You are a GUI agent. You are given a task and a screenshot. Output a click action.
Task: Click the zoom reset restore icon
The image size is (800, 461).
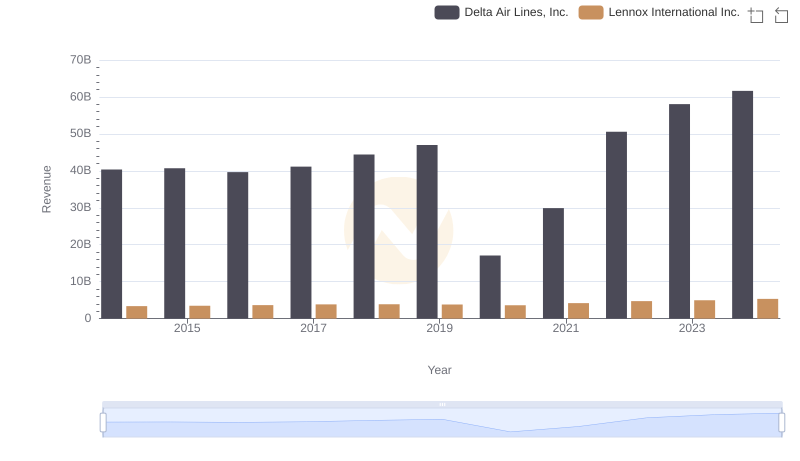click(x=781, y=15)
